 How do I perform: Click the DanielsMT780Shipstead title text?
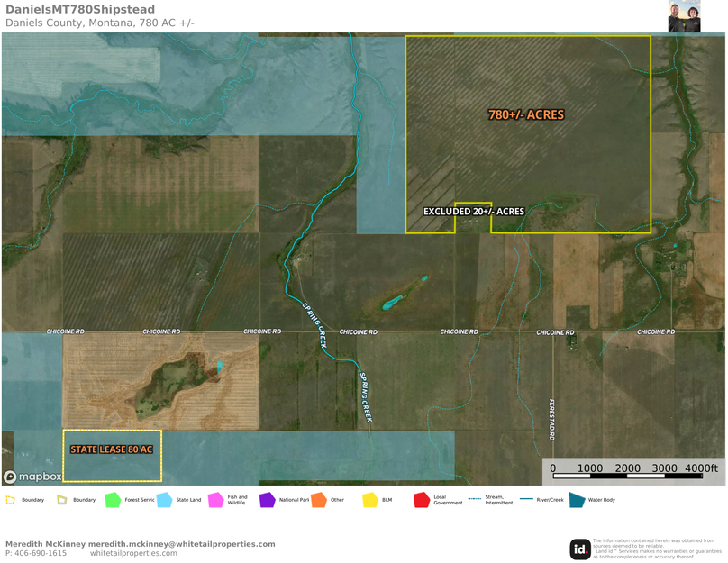(x=80, y=10)
